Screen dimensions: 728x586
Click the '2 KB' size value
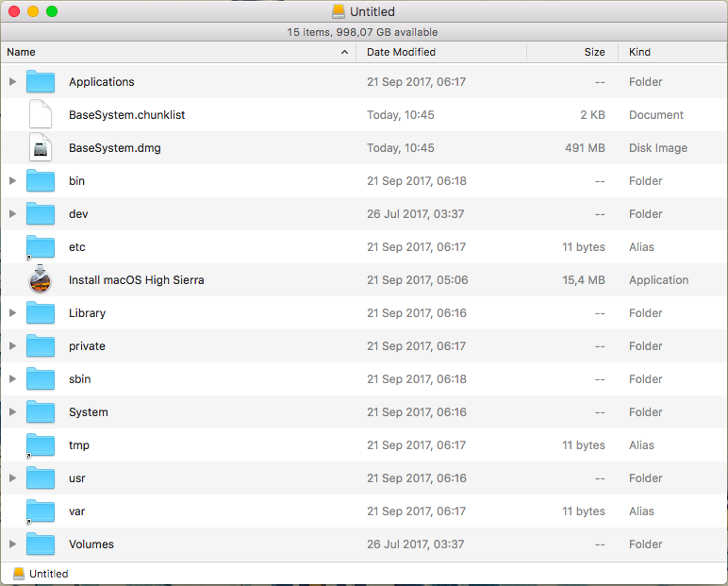(592, 115)
